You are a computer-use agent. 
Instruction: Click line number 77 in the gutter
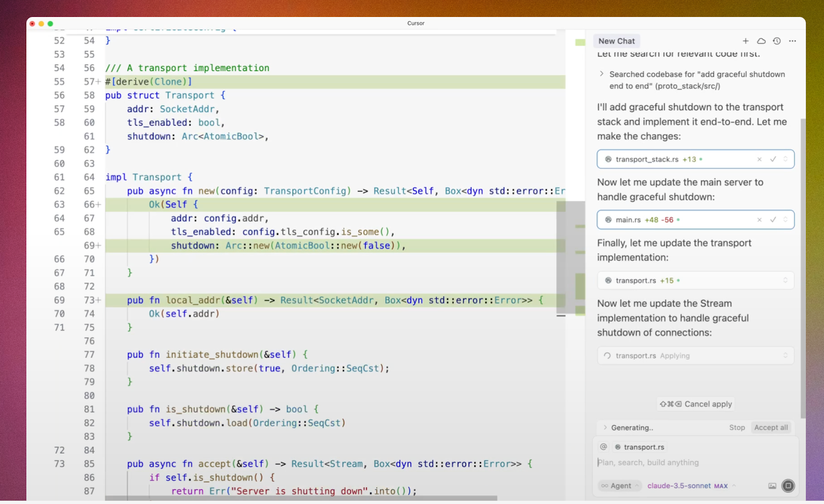(x=89, y=355)
